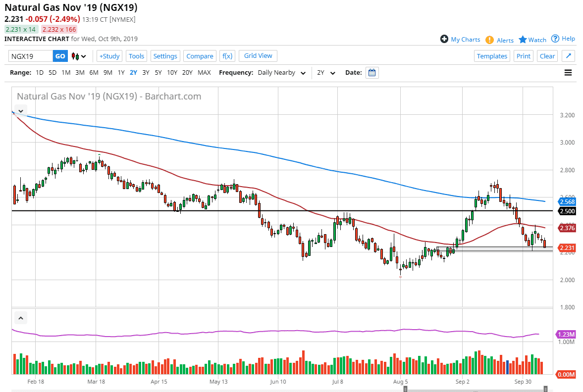Select the 20Y range
The image size is (583, 392).
click(187, 72)
